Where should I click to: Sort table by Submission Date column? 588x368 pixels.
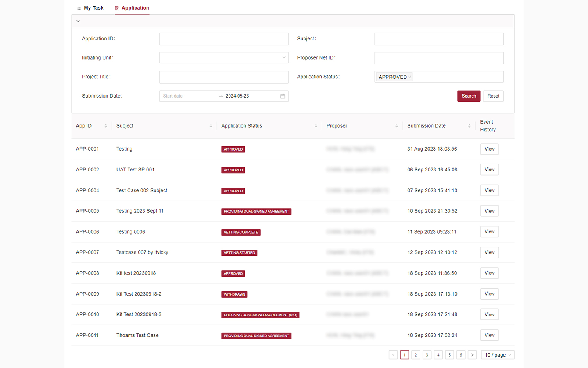click(x=469, y=126)
